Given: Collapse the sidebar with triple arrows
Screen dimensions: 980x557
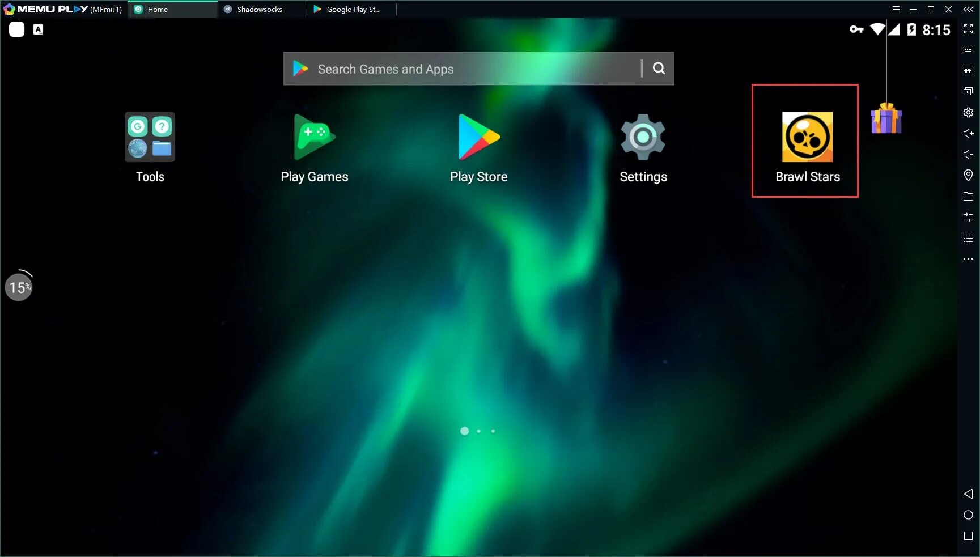Looking at the screenshot, I should (x=968, y=9).
